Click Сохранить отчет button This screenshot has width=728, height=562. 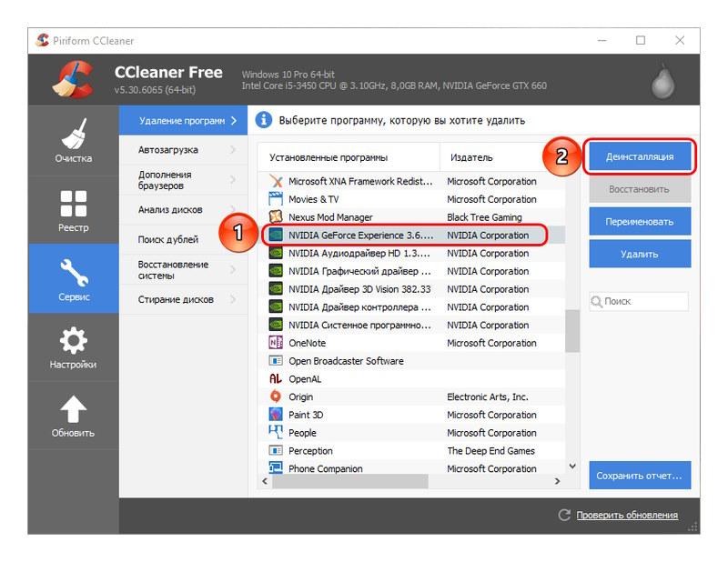pyautogui.click(x=640, y=476)
